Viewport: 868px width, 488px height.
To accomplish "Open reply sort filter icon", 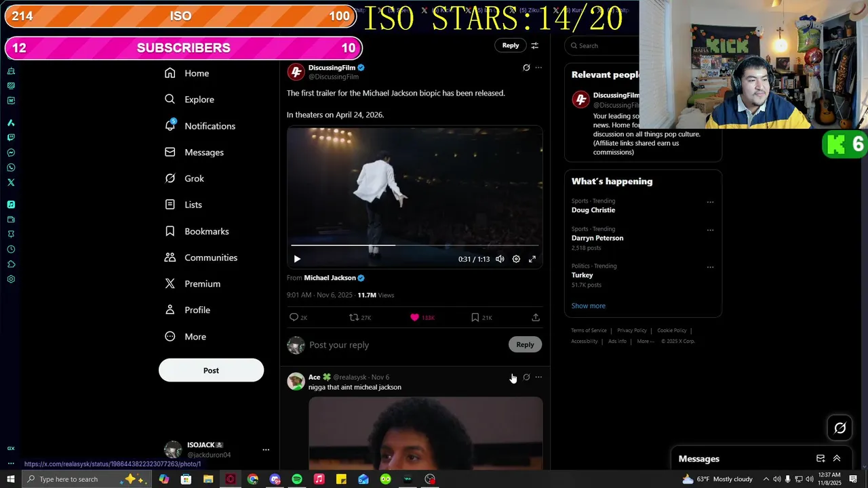I will pos(534,45).
